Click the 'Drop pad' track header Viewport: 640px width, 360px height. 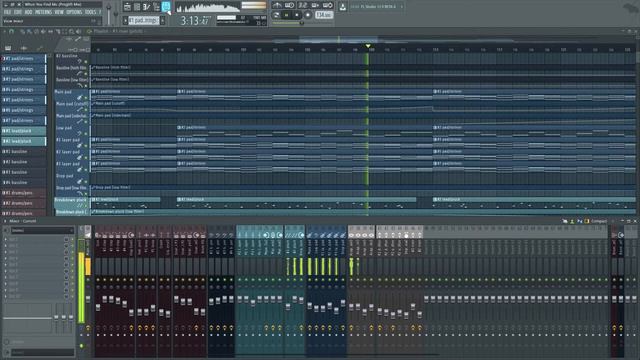[x=71, y=179]
